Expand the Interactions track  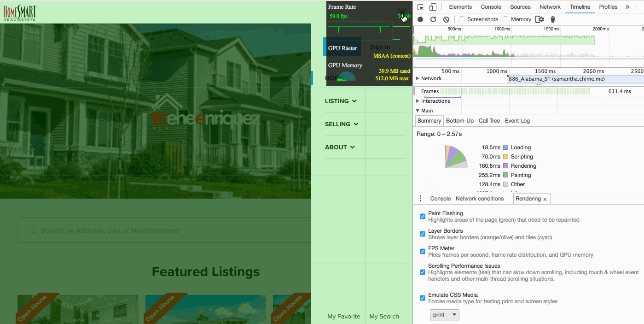tap(418, 101)
